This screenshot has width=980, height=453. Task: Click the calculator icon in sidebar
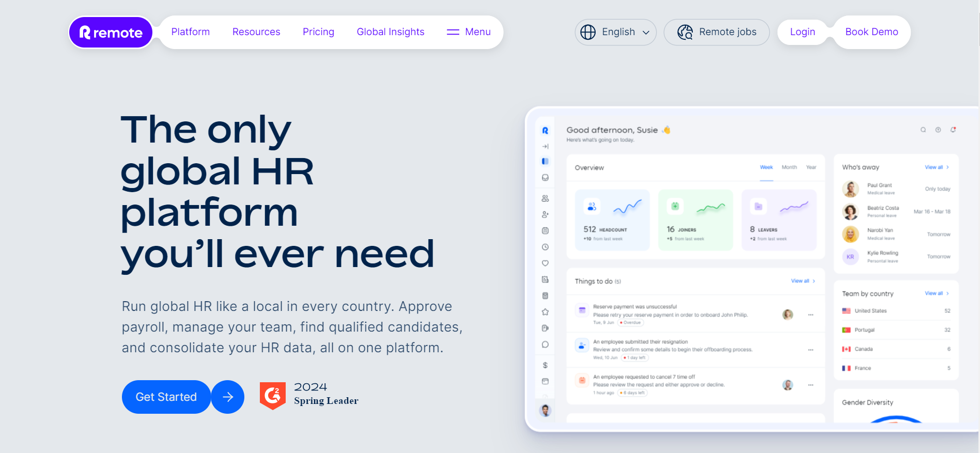(545, 296)
